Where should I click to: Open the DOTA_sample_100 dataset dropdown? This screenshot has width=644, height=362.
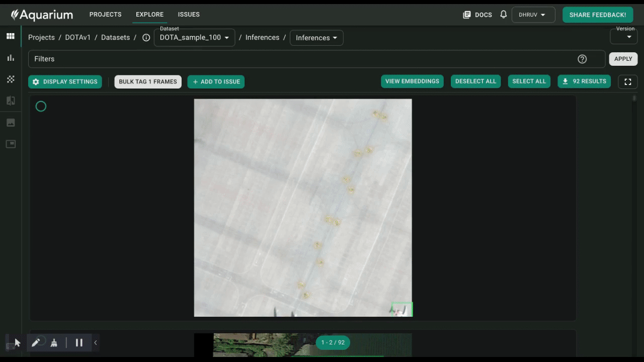[194, 38]
